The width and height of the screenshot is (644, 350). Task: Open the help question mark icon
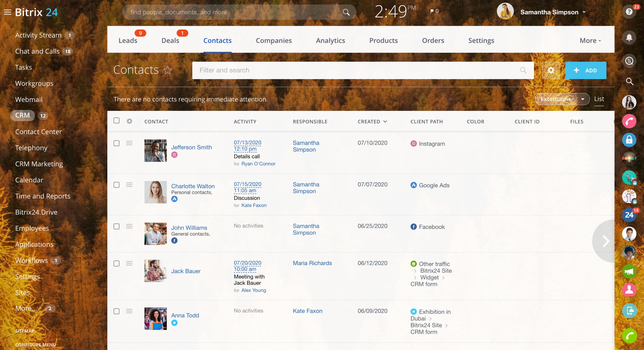tap(629, 12)
